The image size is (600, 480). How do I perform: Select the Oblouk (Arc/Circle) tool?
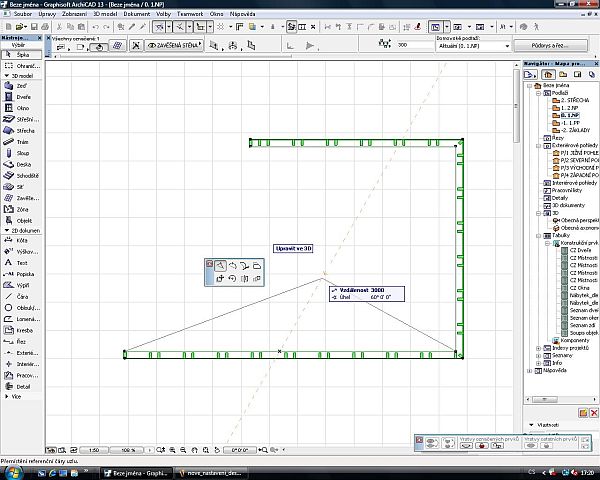pos(21,308)
